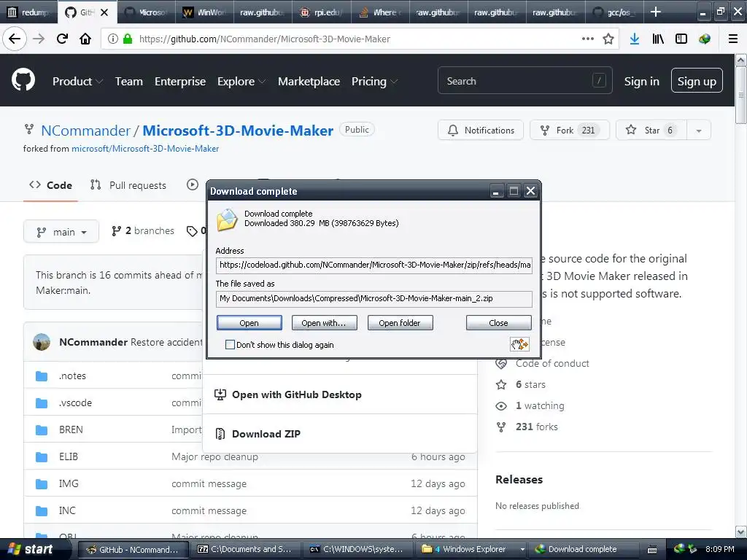The width and height of the screenshot is (747, 560).
Task: Switch to the WinWorld browser tab
Action: pos(205,12)
